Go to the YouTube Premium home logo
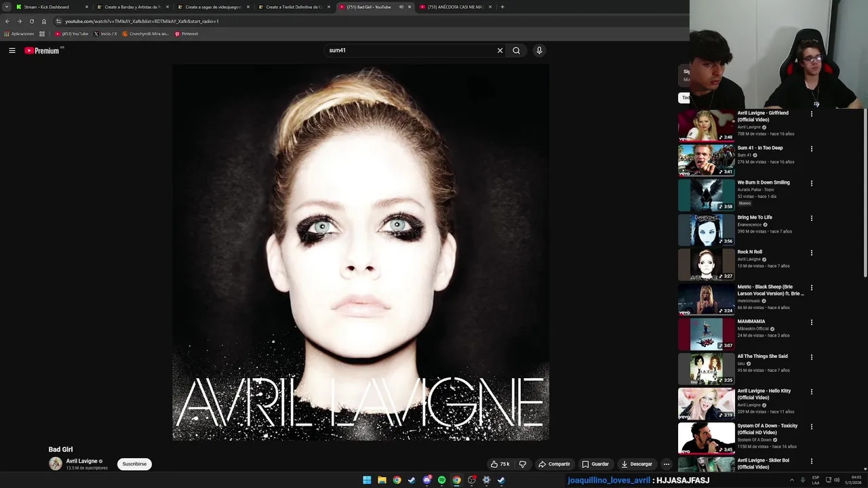Screen dimensions: 868x488 (x=43, y=50)
